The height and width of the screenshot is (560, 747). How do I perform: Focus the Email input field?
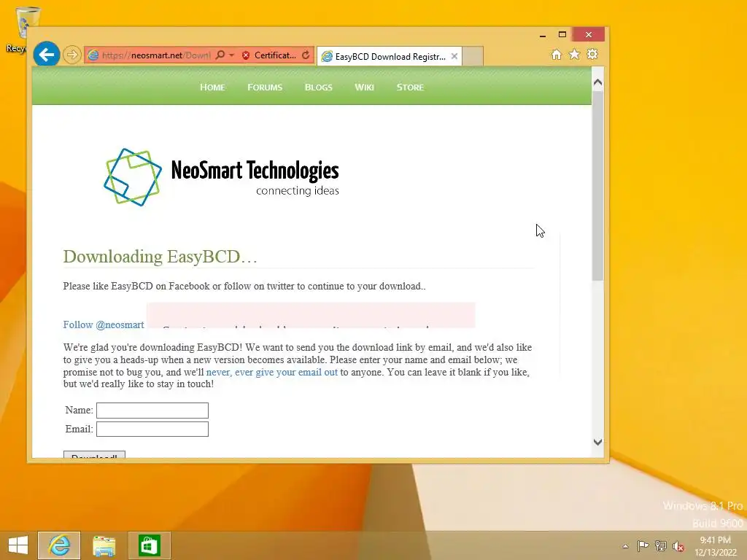(x=152, y=429)
